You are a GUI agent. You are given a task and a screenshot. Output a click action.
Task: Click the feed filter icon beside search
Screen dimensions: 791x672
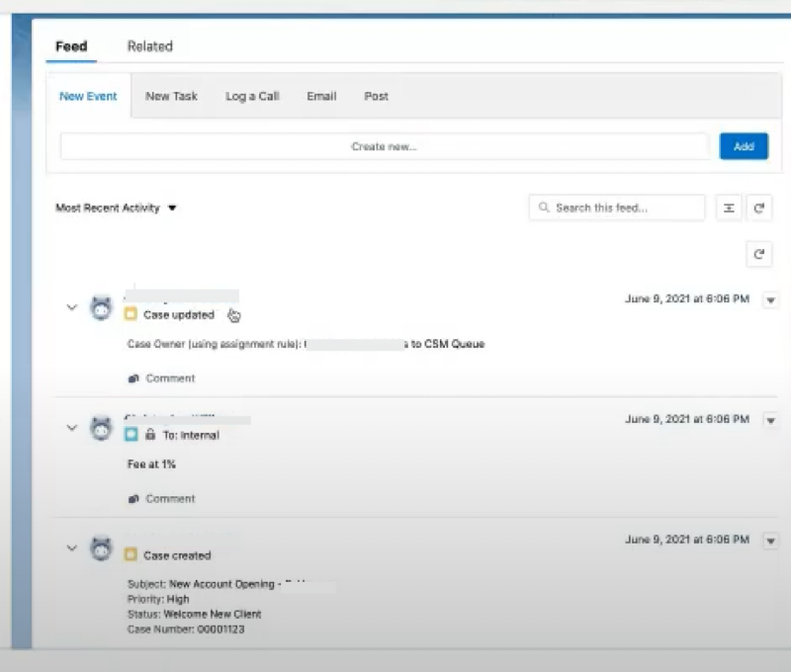[729, 208]
